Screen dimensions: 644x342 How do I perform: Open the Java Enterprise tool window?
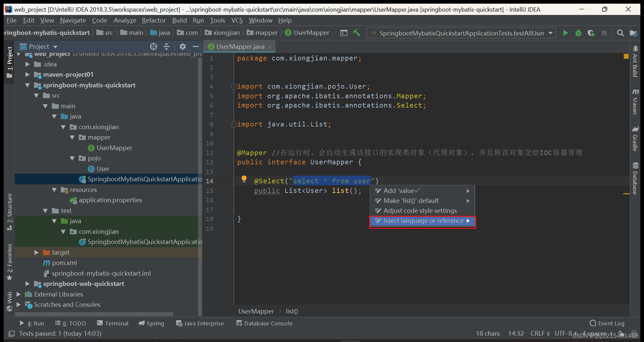[x=200, y=323]
